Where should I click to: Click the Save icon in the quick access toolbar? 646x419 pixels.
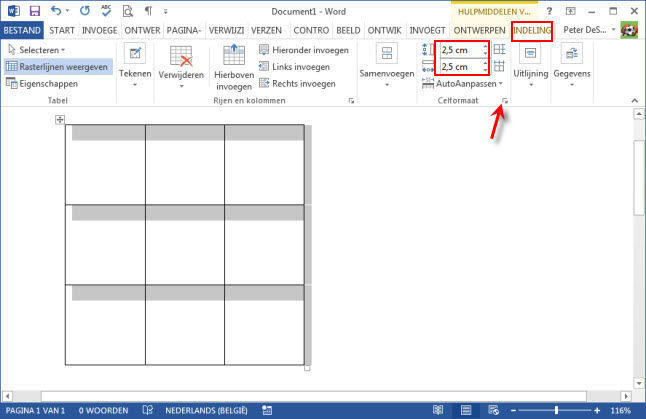click(35, 11)
